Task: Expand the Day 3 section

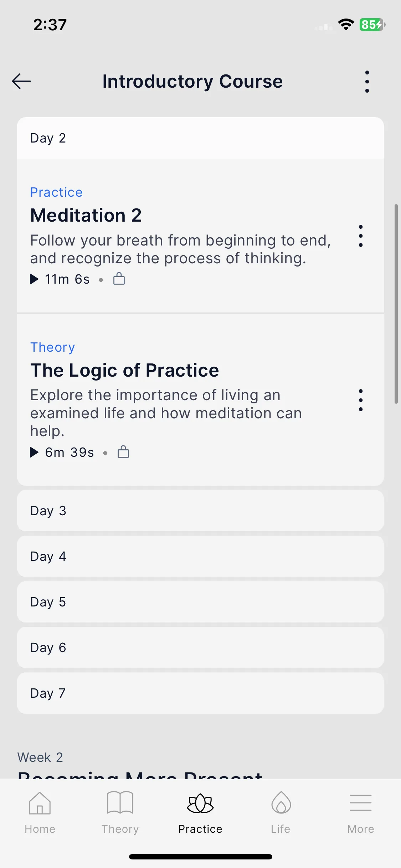Action: tap(200, 511)
